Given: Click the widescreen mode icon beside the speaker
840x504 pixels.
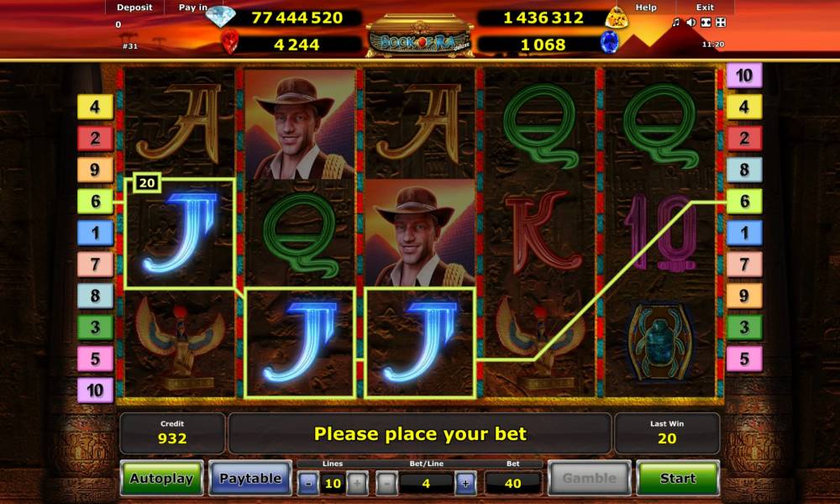Looking at the screenshot, I should click(706, 22).
